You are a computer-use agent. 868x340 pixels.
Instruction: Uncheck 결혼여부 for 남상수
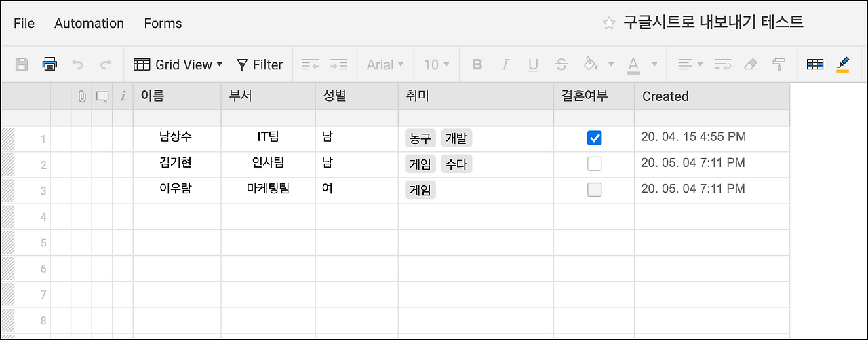click(594, 138)
